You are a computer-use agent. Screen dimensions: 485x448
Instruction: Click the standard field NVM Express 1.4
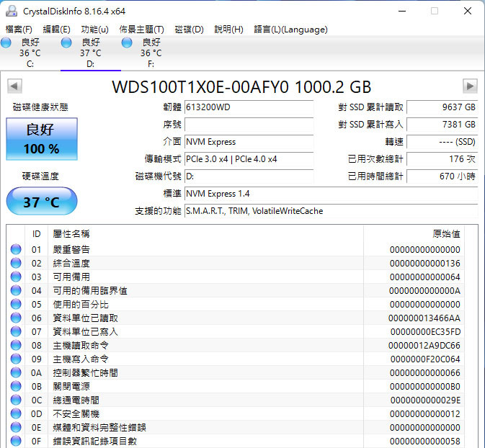click(x=332, y=194)
